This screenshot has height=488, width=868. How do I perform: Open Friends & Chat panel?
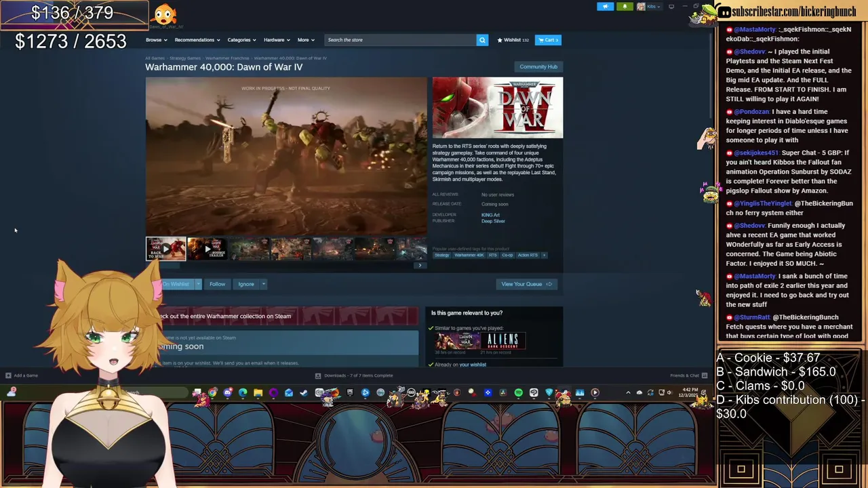(689, 375)
